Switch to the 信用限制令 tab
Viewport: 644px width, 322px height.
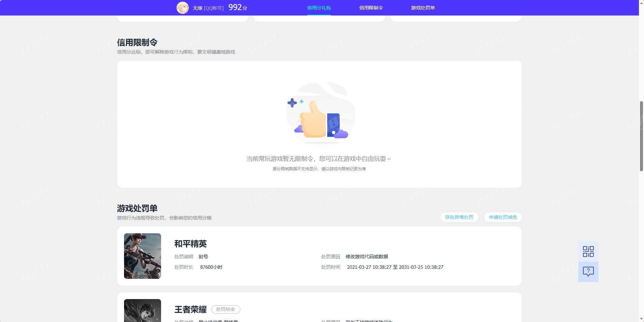point(371,8)
